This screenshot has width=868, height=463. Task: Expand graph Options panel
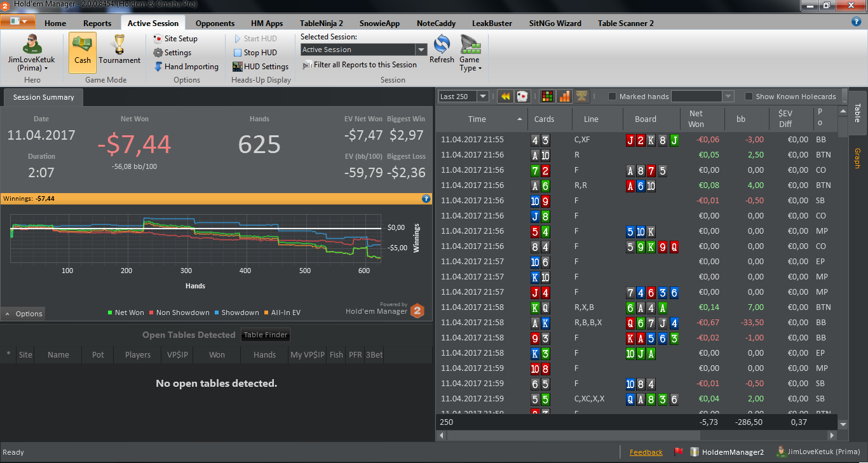23,314
